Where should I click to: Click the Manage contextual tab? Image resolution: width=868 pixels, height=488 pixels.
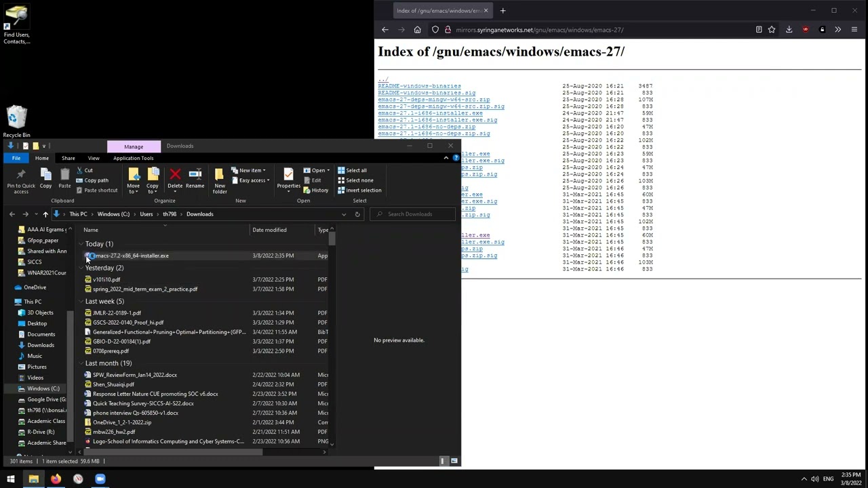click(x=134, y=146)
